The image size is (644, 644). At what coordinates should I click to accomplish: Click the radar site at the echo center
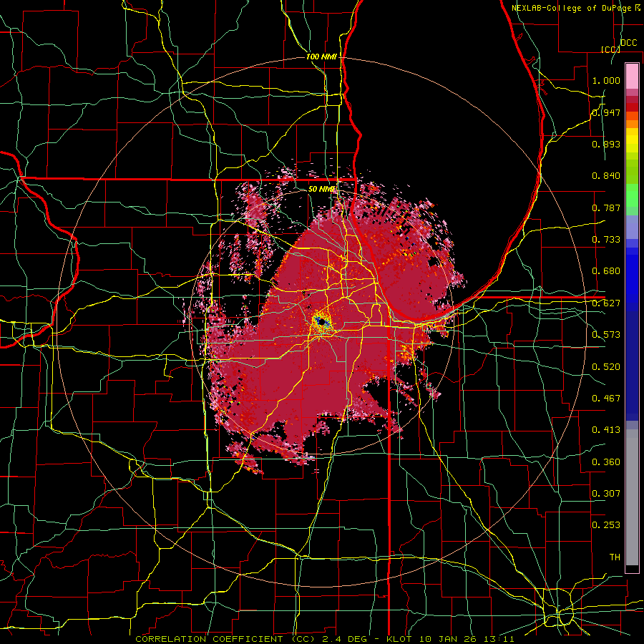[321, 321]
